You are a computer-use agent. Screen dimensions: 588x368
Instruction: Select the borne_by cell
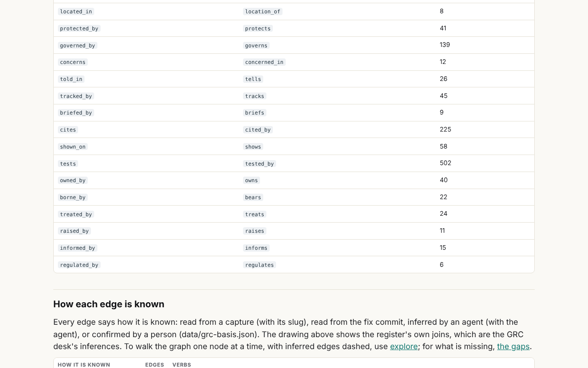tap(73, 197)
